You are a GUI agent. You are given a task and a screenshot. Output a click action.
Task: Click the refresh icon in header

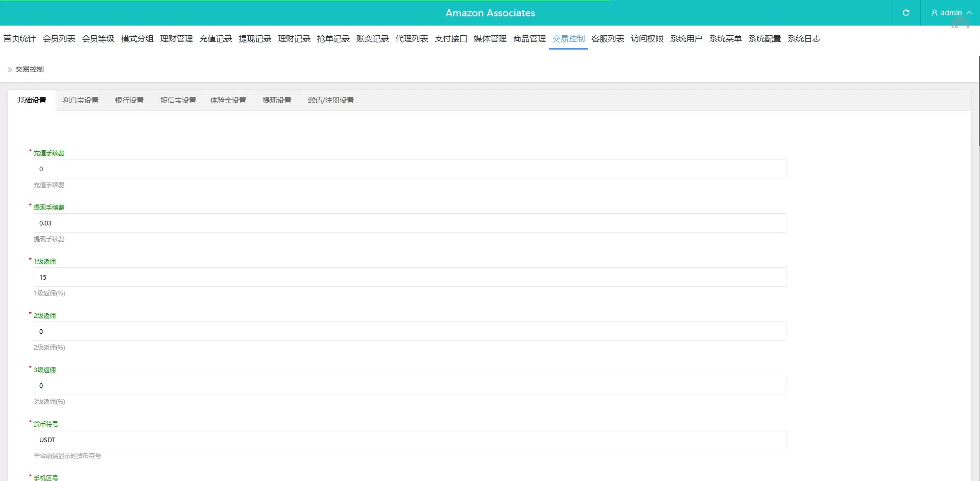pyautogui.click(x=905, y=13)
